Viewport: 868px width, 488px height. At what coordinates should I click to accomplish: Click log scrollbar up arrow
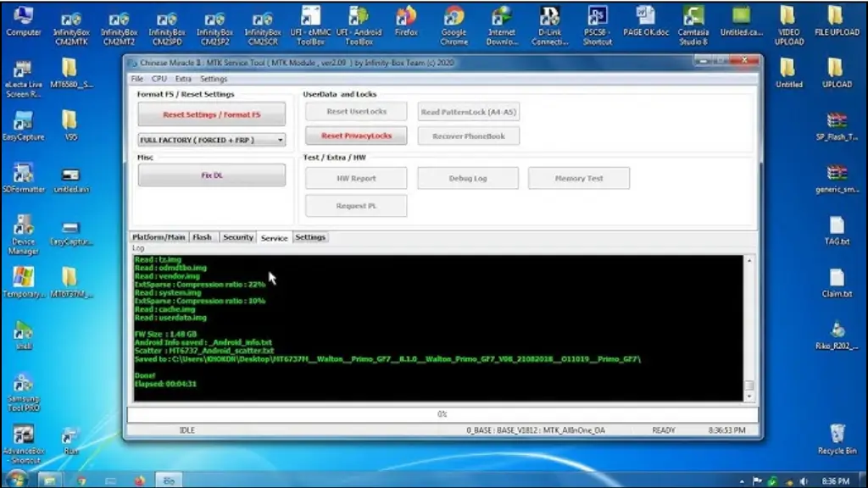[x=749, y=260]
